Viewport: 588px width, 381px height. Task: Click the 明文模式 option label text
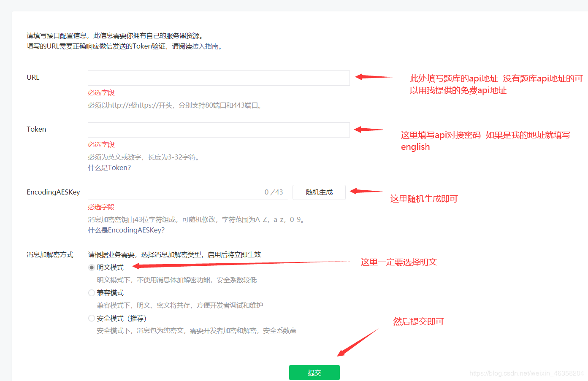pos(110,268)
